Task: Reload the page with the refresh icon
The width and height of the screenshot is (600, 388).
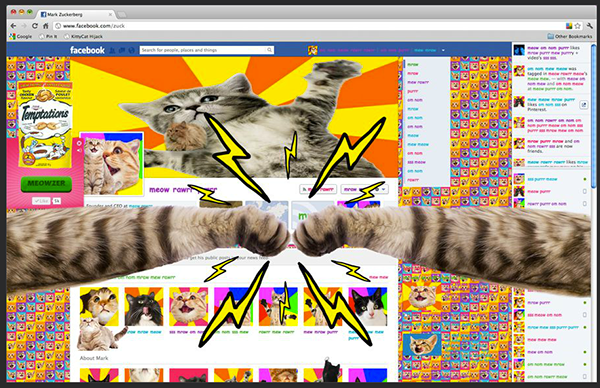Action: click(x=35, y=26)
